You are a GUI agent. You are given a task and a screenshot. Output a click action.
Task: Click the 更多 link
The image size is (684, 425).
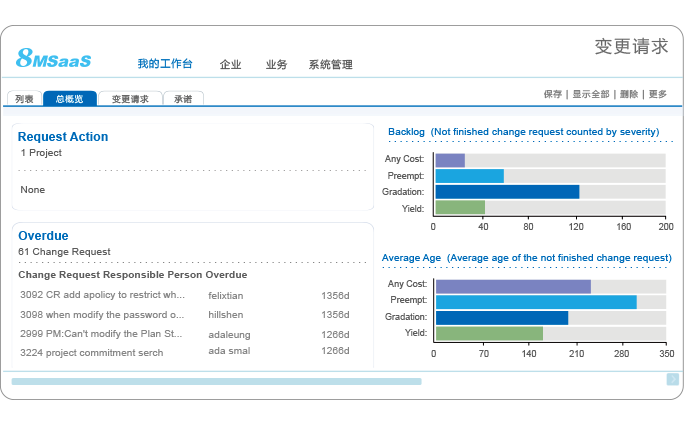pos(657,94)
